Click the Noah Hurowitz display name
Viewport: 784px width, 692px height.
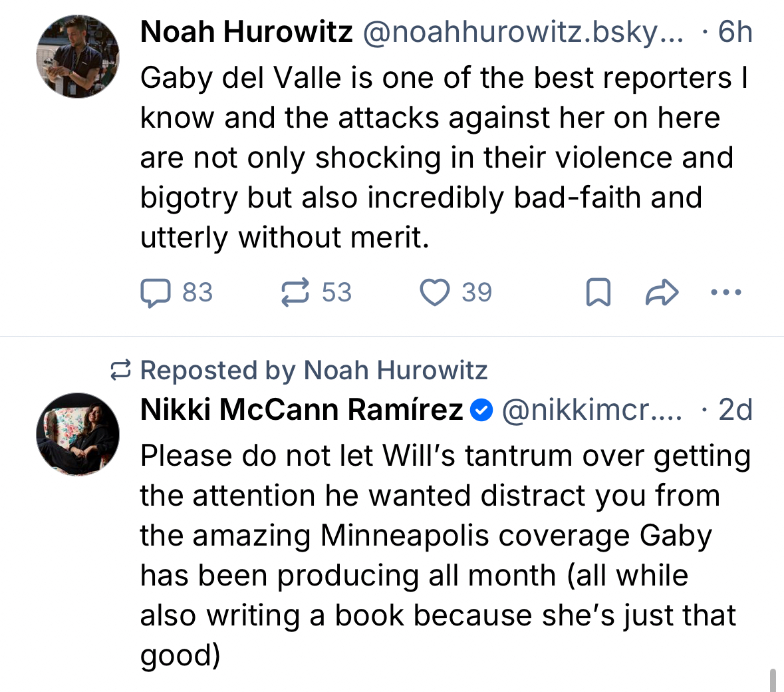click(246, 32)
